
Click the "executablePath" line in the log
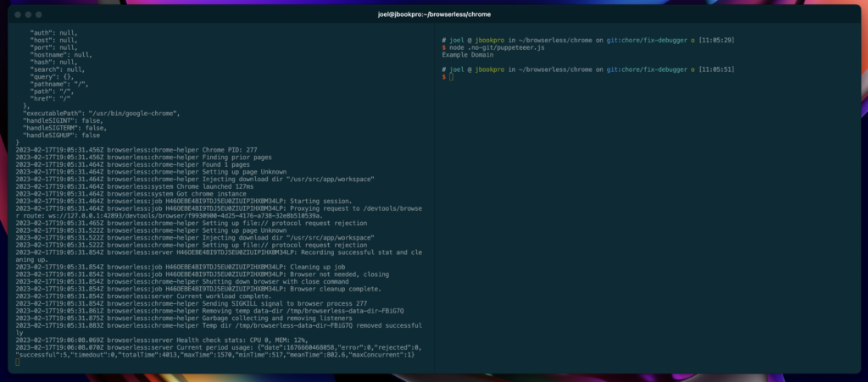click(x=102, y=113)
